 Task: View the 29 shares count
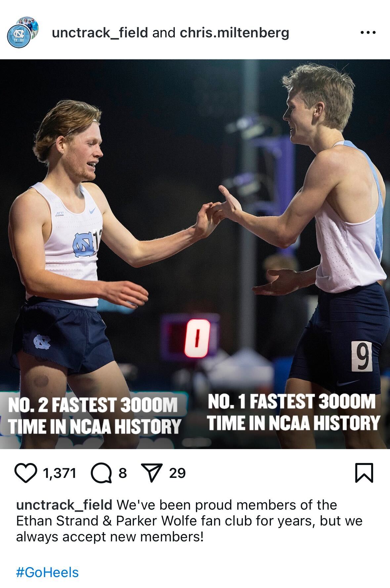[177, 473]
